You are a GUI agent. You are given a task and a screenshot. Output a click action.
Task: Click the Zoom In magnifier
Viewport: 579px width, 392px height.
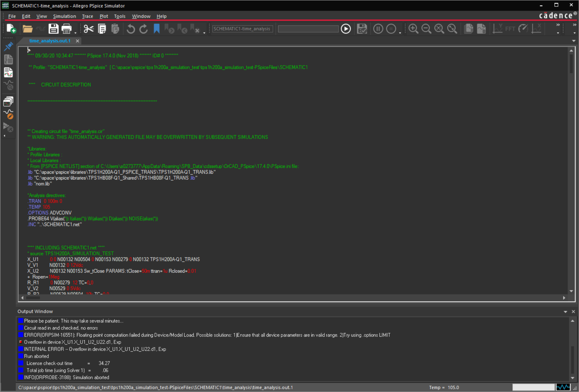point(413,29)
